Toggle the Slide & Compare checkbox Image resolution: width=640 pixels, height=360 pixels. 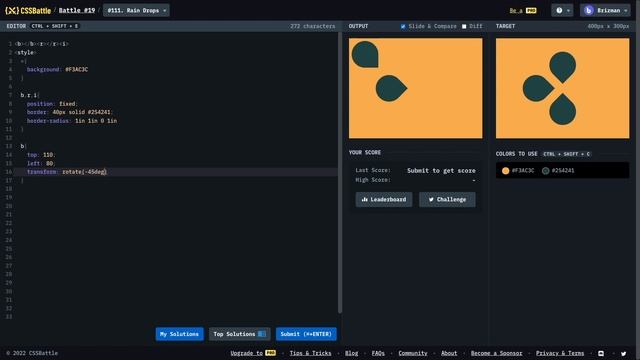(x=403, y=26)
